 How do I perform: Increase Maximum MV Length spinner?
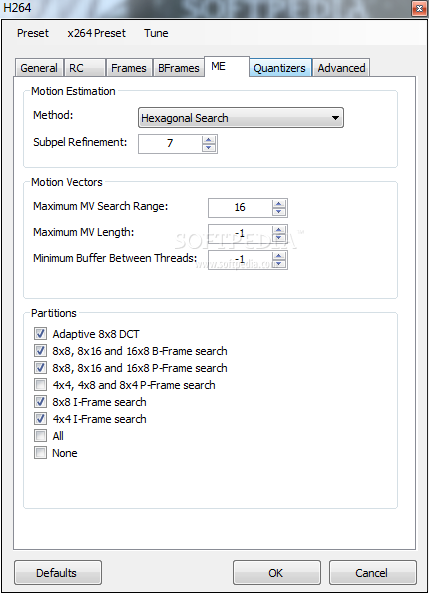tap(279, 230)
